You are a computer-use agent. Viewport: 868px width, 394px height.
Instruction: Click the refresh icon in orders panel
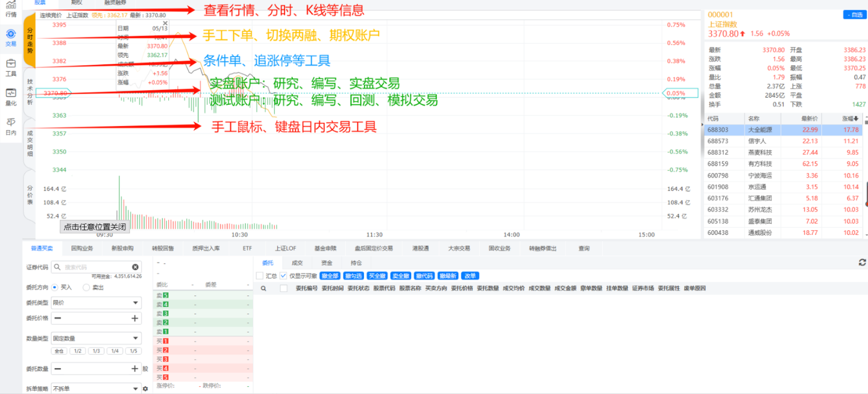click(x=862, y=263)
